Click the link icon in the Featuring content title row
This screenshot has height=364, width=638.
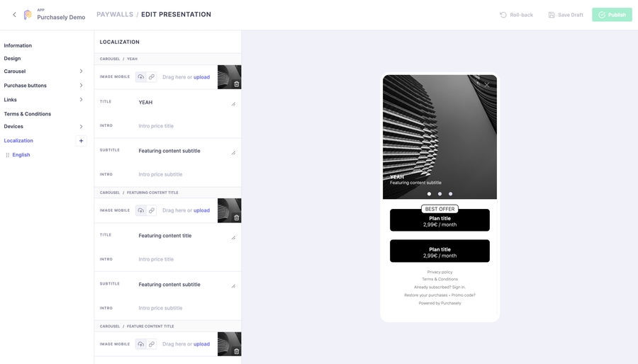click(152, 210)
